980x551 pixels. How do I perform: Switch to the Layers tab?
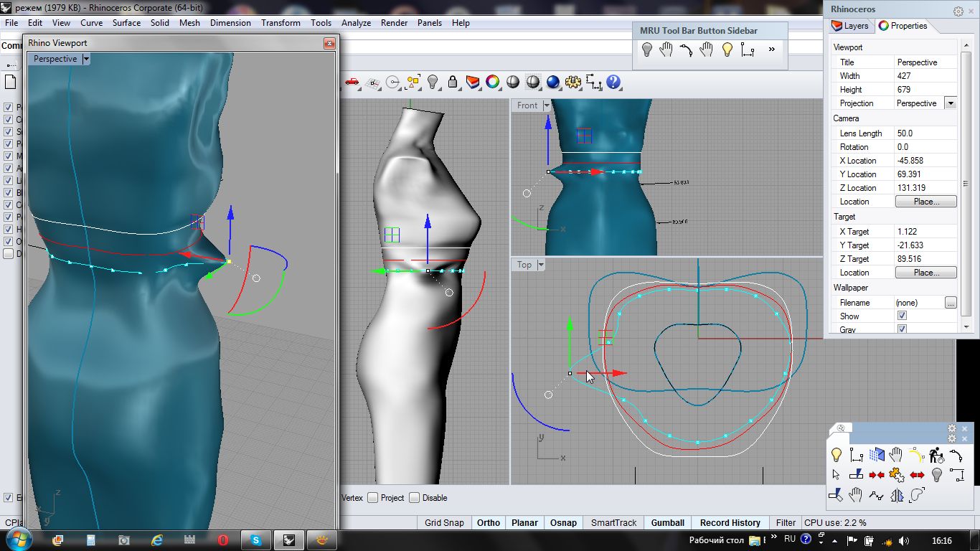coord(850,26)
